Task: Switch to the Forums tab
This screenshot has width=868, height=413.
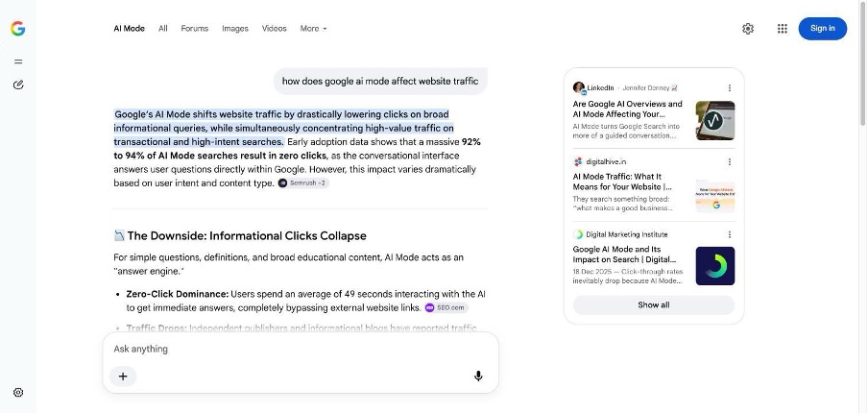Action: click(194, 29)
